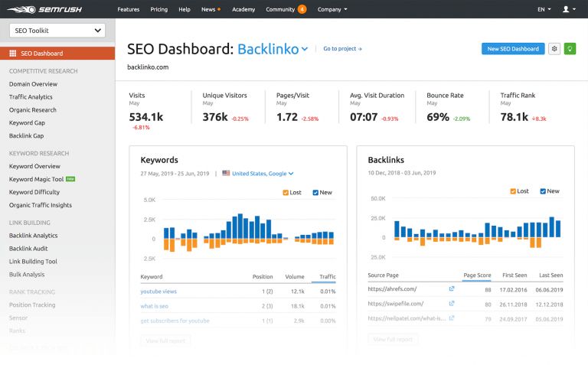Toggle New checkbox in Keywords chart
Image resolution: width=588 pixels, height=365 pixels.
coord(315,193)
